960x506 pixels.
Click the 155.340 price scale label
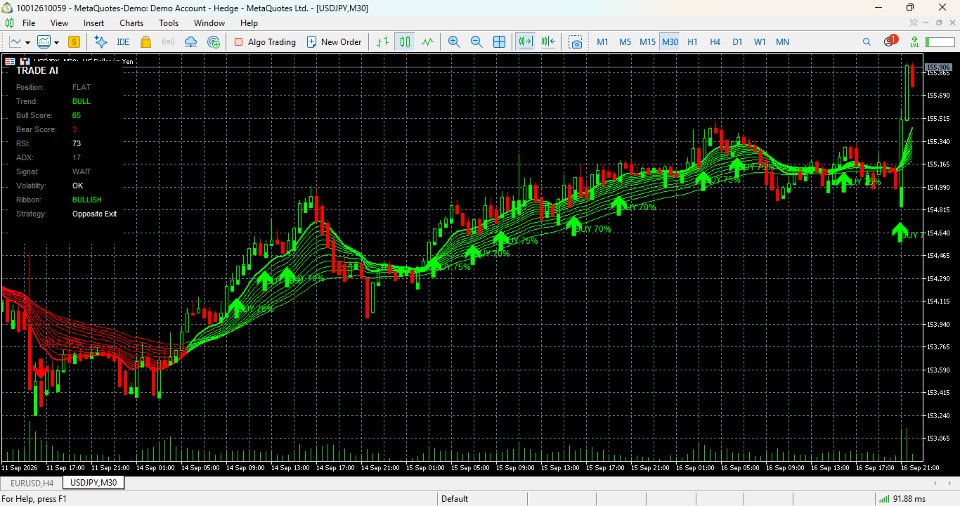click(938, 142)
